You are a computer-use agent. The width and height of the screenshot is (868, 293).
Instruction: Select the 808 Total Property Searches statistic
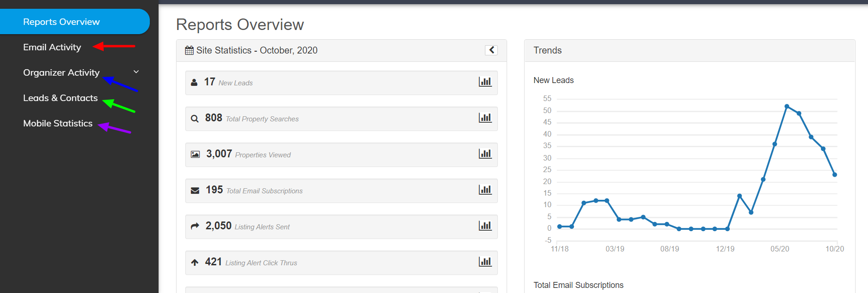(x=342, y=119)
